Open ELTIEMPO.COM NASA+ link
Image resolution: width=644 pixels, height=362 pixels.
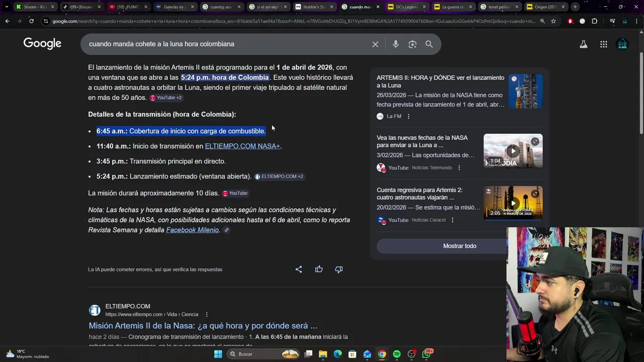tap(243, 146)
